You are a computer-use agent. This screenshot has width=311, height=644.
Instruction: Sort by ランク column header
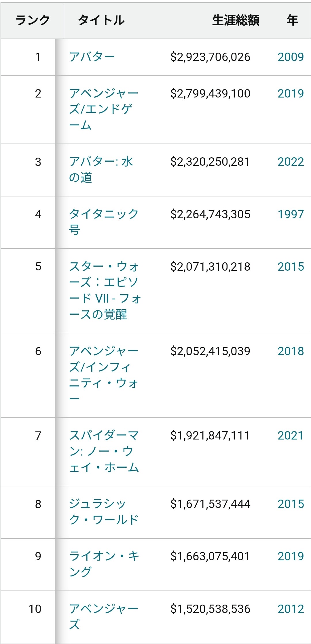(33, 20)
